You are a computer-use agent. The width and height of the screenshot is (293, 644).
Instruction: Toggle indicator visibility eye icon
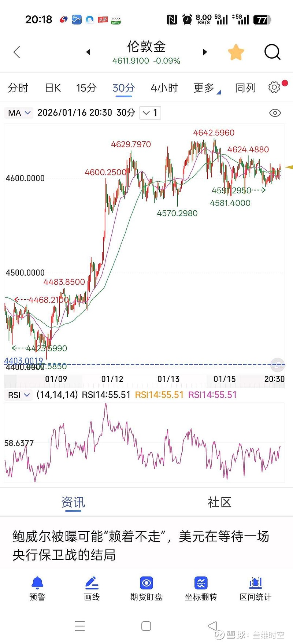click(275, 113)
